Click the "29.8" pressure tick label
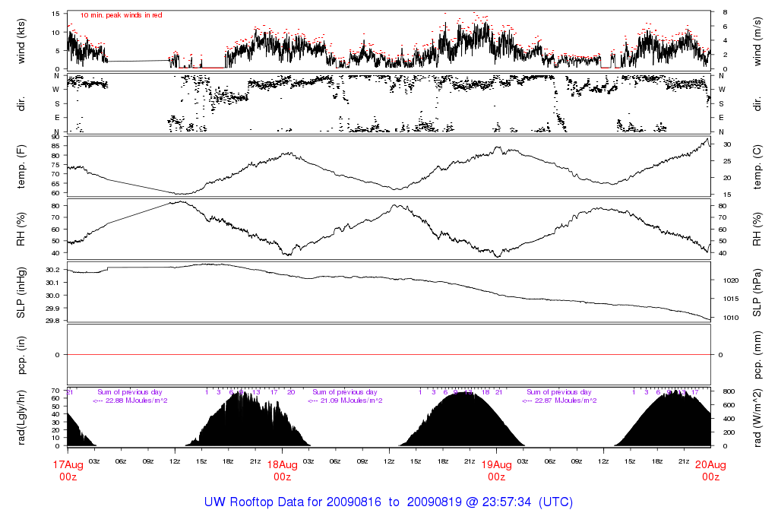This screenshot has height=532, width=778. point(53,321)
